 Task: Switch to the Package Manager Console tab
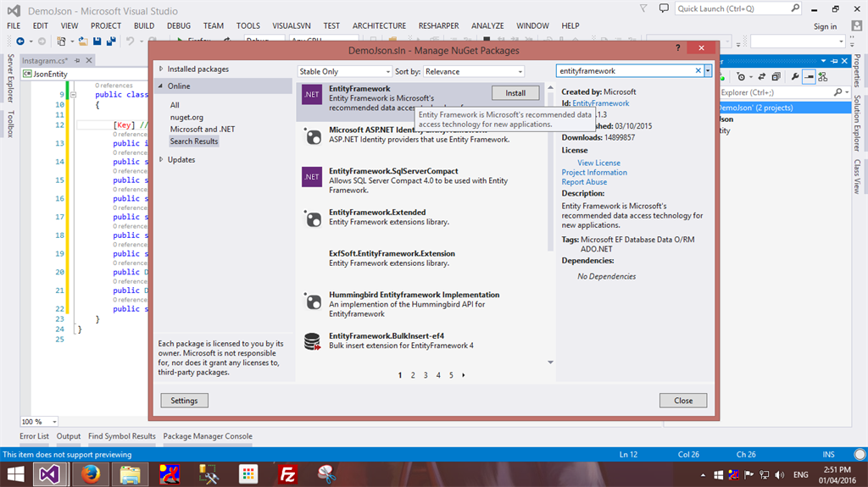[208, 436]
